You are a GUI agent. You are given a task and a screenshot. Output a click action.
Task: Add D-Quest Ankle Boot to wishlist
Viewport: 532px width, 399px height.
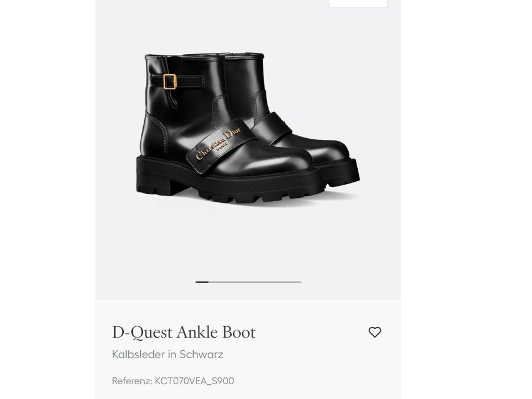pyautogui.click(x=375, y=332)
